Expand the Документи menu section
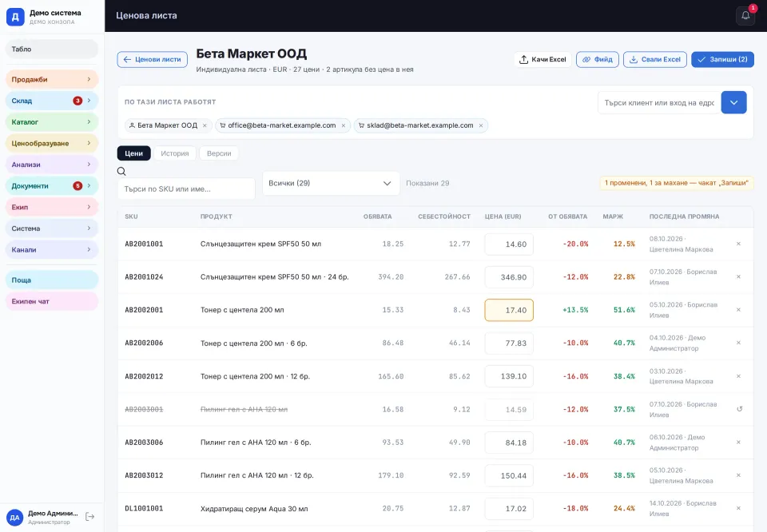Image resolution: width=767 pixels, height=532 pixels. (x=52, y=186)
